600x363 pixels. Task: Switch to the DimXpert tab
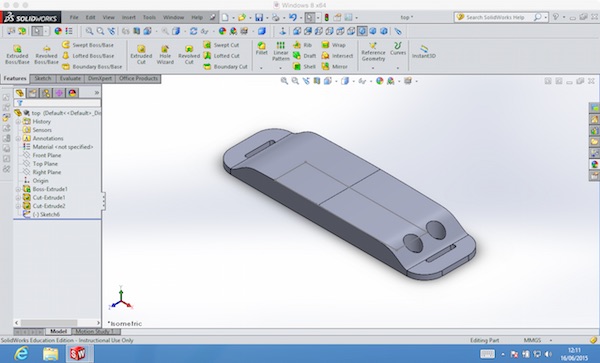(100, 78)
